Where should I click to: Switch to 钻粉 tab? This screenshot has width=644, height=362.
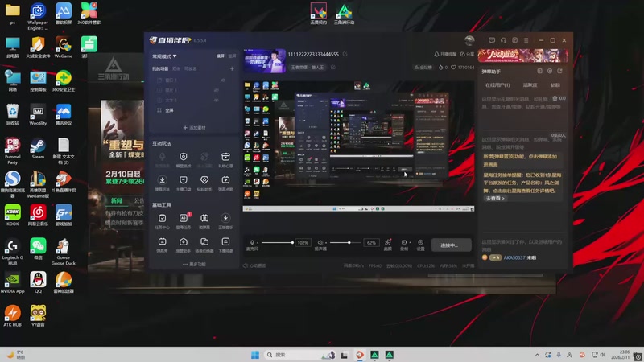(x=555, y=85)
